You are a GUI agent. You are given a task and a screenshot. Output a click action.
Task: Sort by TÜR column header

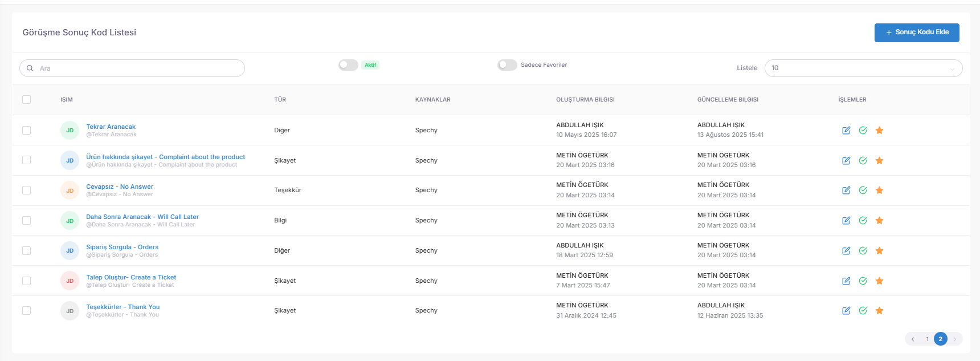280,100
